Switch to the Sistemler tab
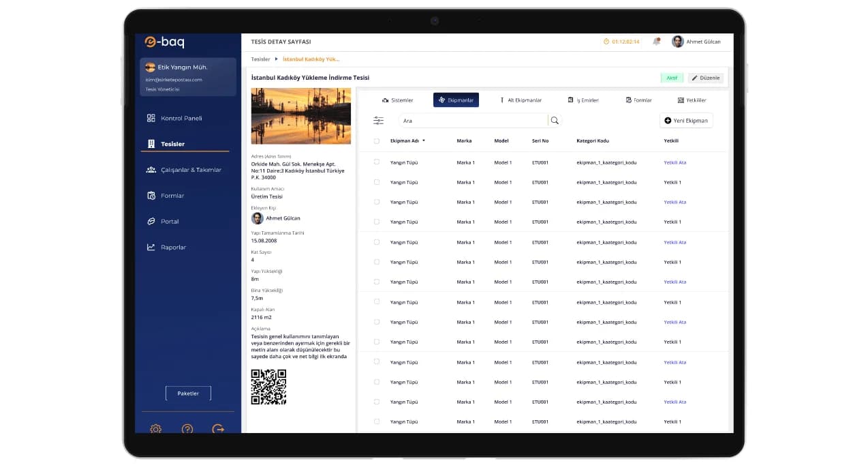This screenshot has width=868, height=474. (x=397, y=100)
